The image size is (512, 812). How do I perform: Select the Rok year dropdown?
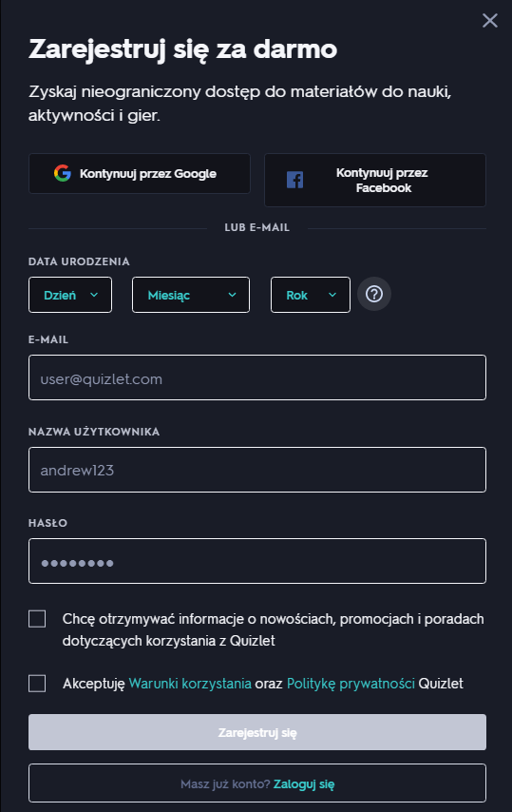(311, 295)
